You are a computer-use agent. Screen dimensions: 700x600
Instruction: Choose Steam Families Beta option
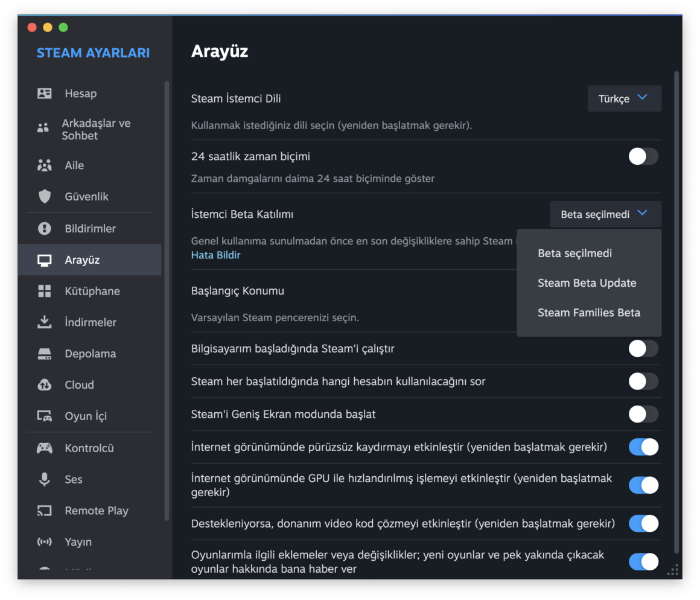click(589, 313)
